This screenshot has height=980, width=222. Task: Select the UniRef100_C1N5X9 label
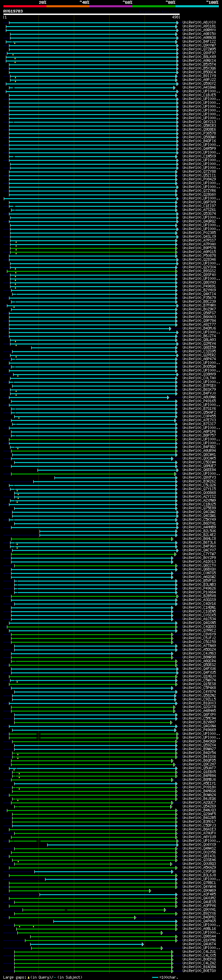[x=199, y=156]
